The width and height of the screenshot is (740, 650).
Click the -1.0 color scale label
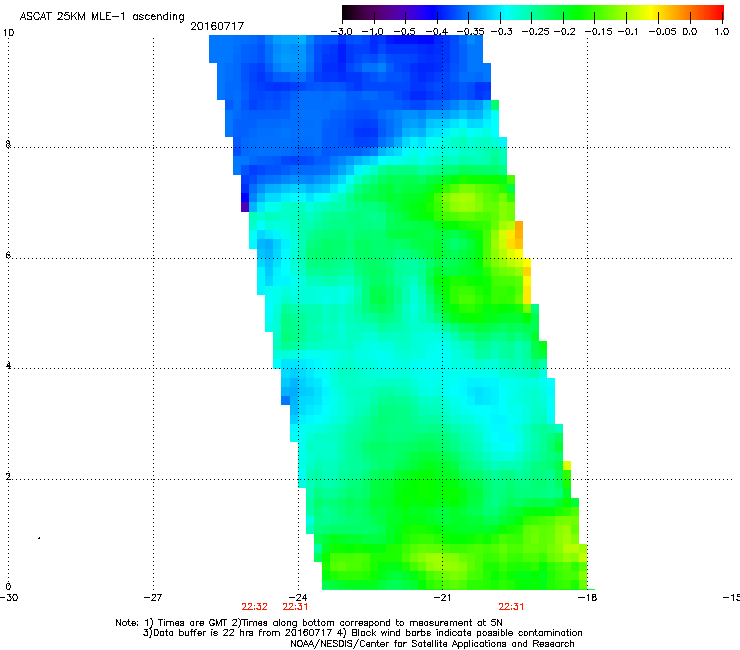373,32
